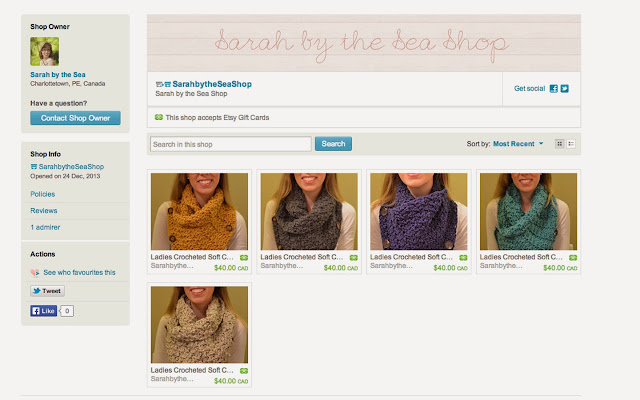Click the yellow scarf listing title
This screenshot has width=640, height=400.
point(192,257)
